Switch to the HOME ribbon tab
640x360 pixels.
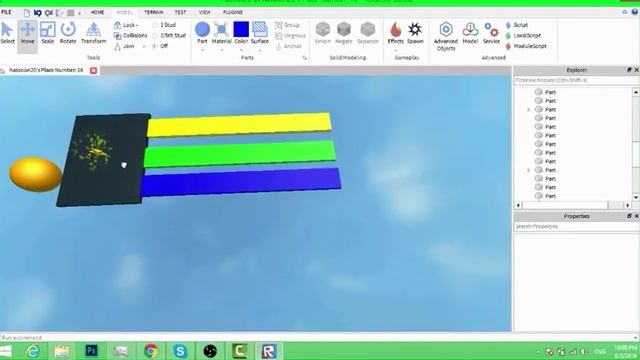[97, 12]
